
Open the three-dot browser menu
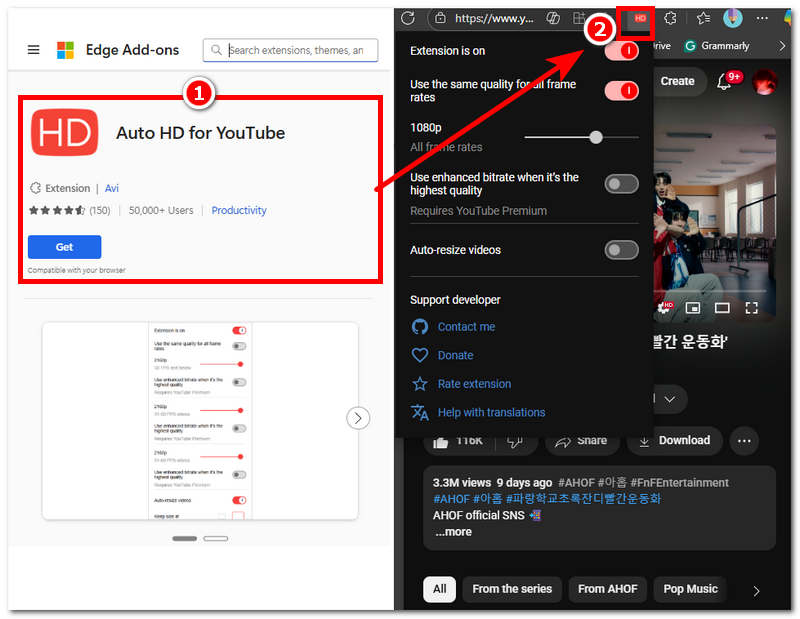(764, 17)
